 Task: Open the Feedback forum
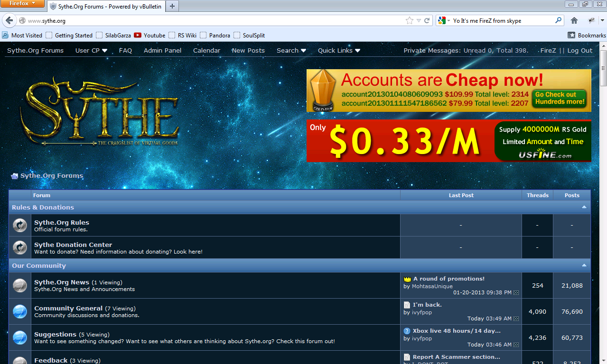[51, 360]
